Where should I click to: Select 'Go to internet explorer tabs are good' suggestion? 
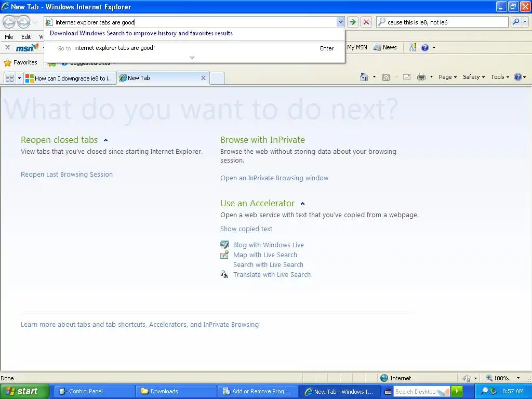coord(194,48)
